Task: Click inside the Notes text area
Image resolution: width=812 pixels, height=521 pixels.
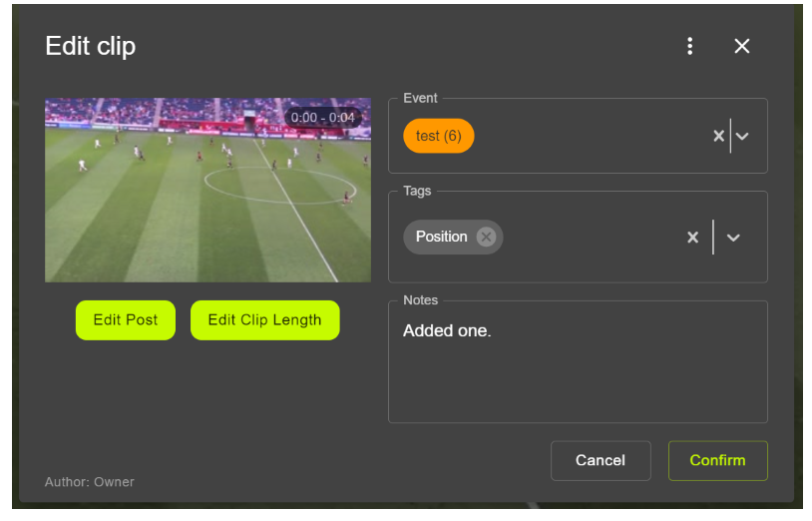Action: 577,374
